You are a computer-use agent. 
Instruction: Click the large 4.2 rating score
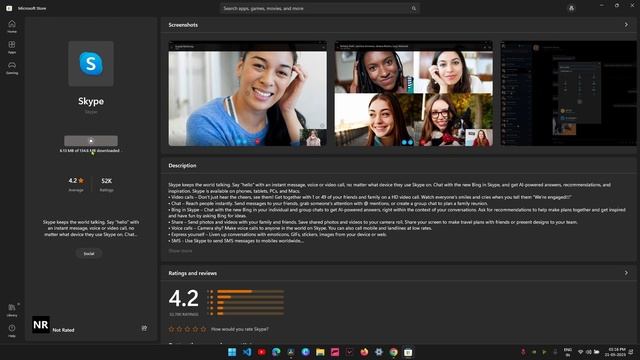click(x=184, y=298)
